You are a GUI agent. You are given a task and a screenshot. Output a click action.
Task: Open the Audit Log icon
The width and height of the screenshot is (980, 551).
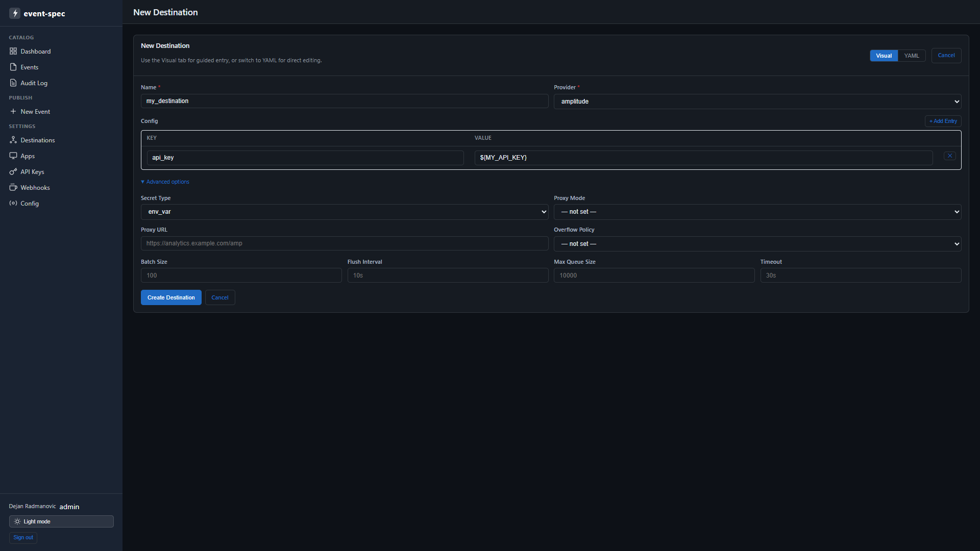pyautogui.click(x=13, y=83)
